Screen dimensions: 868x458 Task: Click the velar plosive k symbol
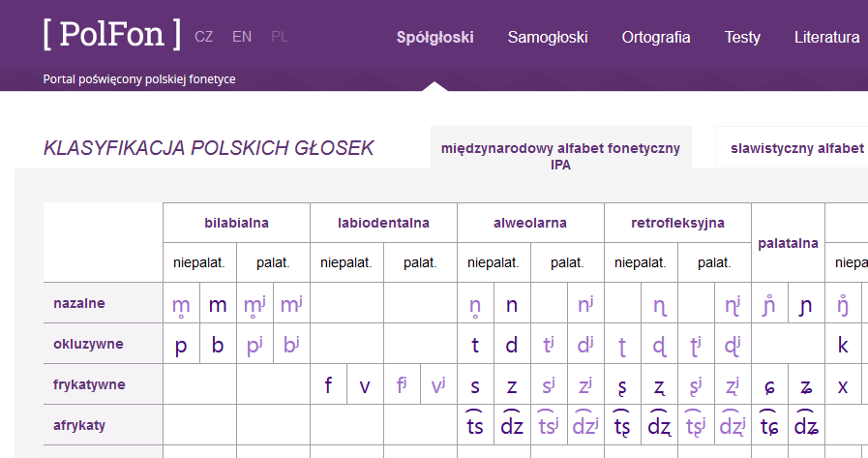click(843, 346)
